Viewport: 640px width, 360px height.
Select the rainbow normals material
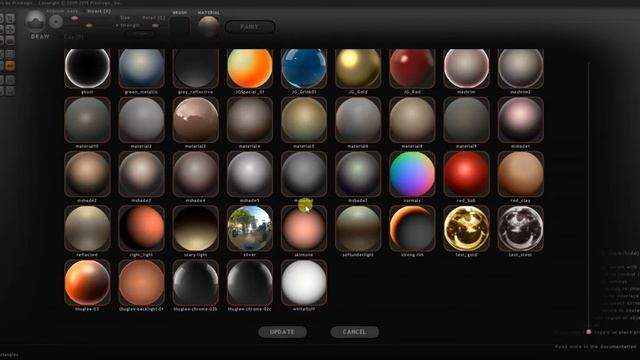(412, 174)
